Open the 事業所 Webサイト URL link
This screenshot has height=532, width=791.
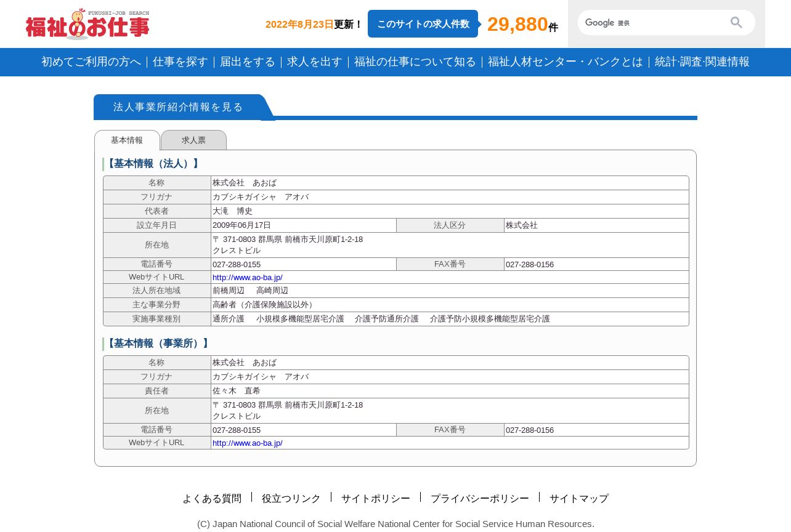pos(248,443)
